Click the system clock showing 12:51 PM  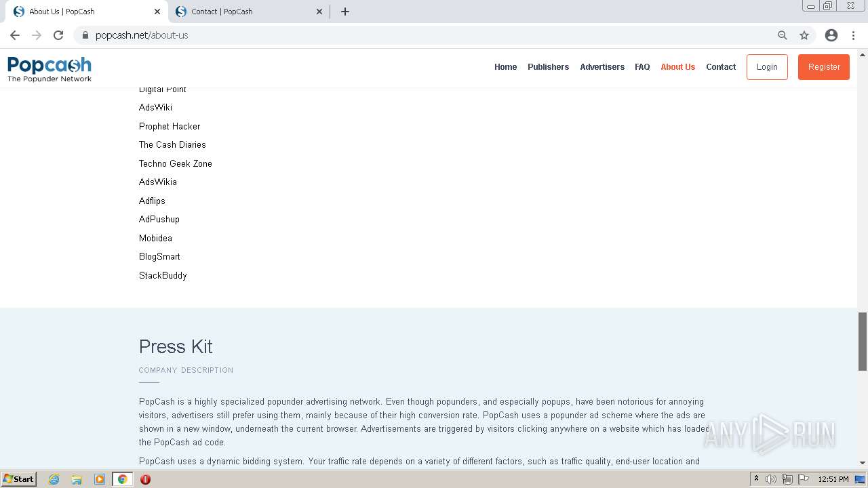coord(833,479)
